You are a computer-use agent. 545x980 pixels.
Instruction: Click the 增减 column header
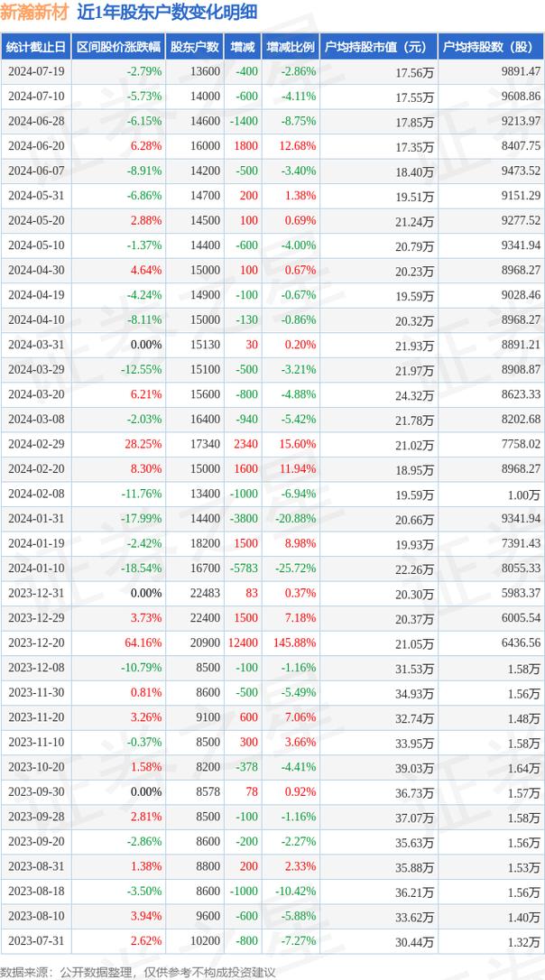[242, 48]
